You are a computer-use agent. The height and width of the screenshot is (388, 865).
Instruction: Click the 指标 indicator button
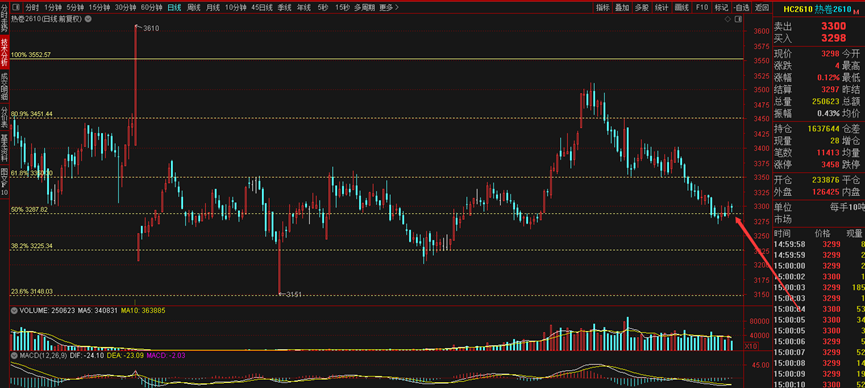pyautogui.click(x=603, y=8)
